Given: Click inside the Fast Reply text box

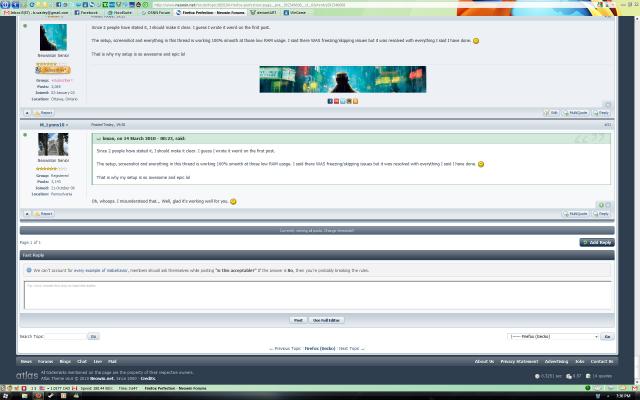Looking at the screenshot, I should 318,295.
